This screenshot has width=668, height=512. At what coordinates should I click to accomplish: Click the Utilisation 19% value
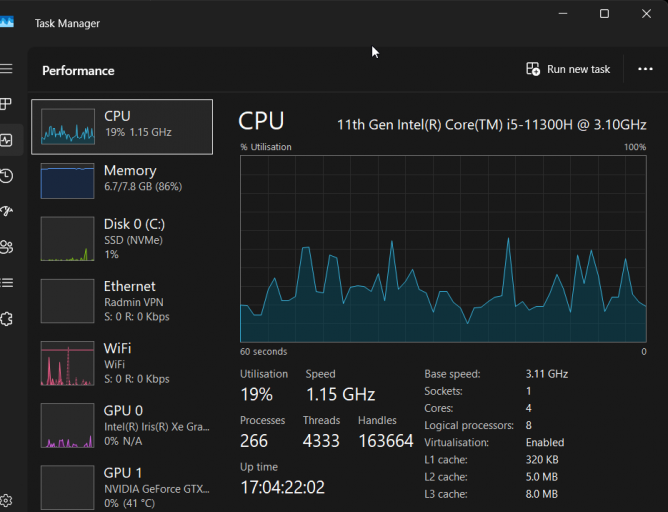pos(256,394)
